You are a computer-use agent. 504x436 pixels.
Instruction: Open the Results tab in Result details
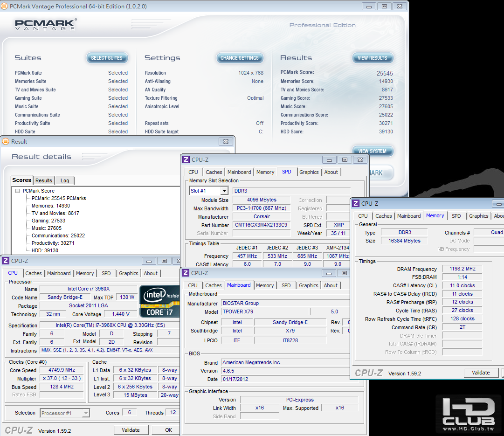[44, 180]
